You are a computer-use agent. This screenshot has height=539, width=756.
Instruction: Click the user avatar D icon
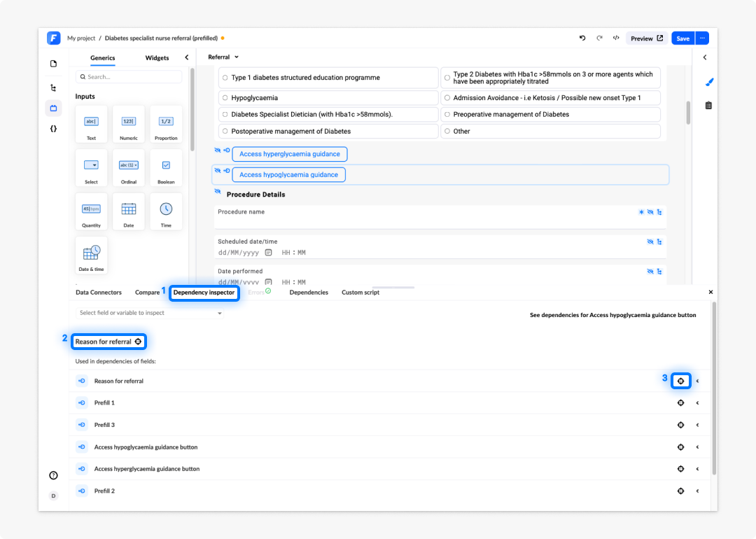(x=53, y=496)
